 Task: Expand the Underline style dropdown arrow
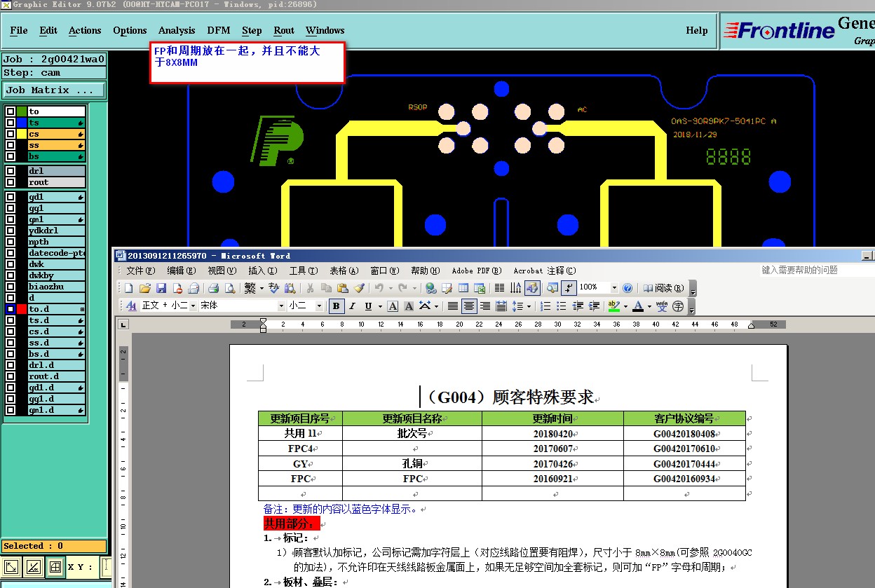click(380, 306)
